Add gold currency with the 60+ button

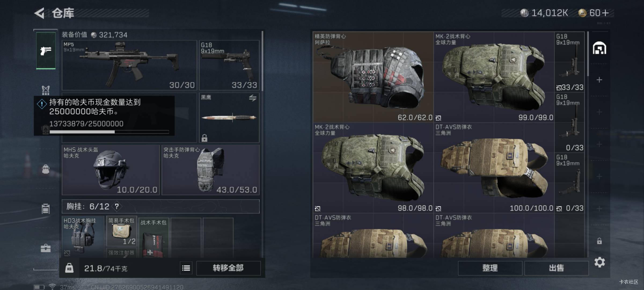599,13
